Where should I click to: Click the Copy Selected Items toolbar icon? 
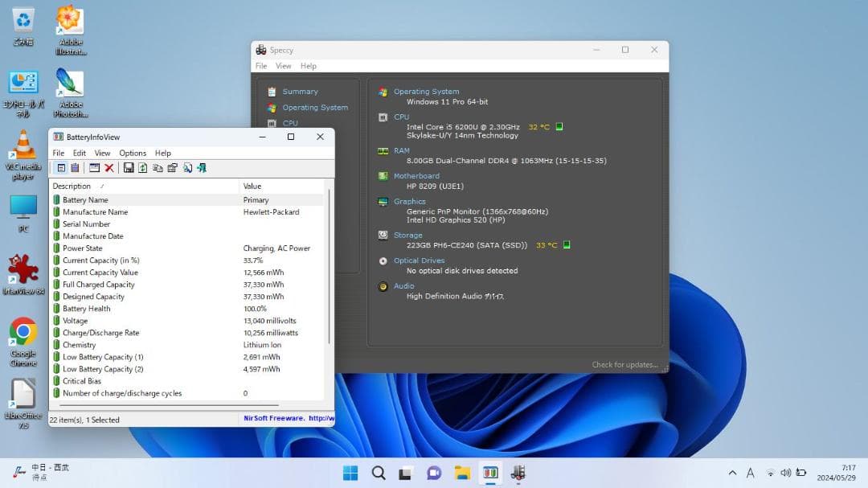pos(158,168)
